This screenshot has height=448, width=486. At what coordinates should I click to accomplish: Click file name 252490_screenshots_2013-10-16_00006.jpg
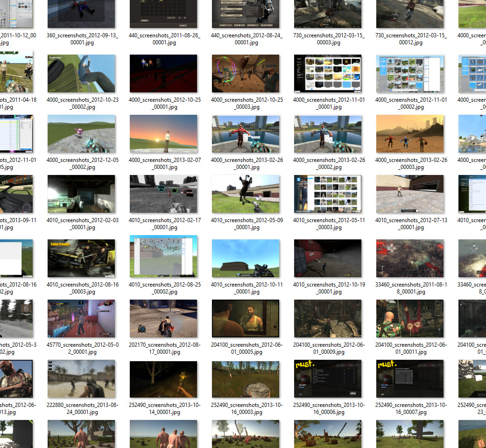point(329,408)
